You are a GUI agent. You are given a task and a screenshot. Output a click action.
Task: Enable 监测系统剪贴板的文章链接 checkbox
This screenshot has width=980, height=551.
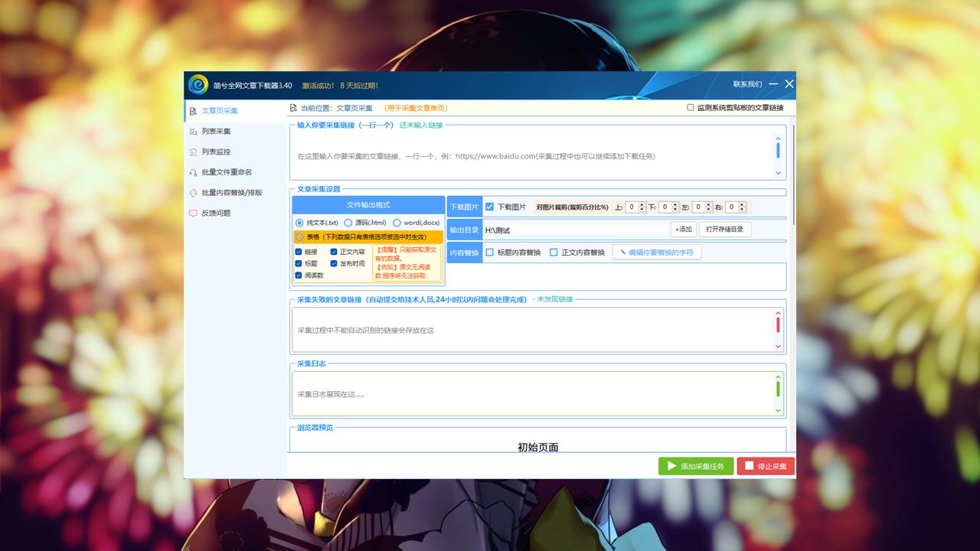coord(691,108)
